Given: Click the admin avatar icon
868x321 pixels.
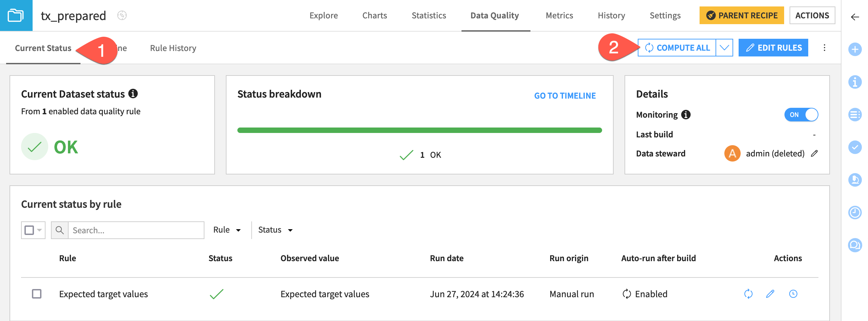Looking at the screenshot, I should point(732,153).
